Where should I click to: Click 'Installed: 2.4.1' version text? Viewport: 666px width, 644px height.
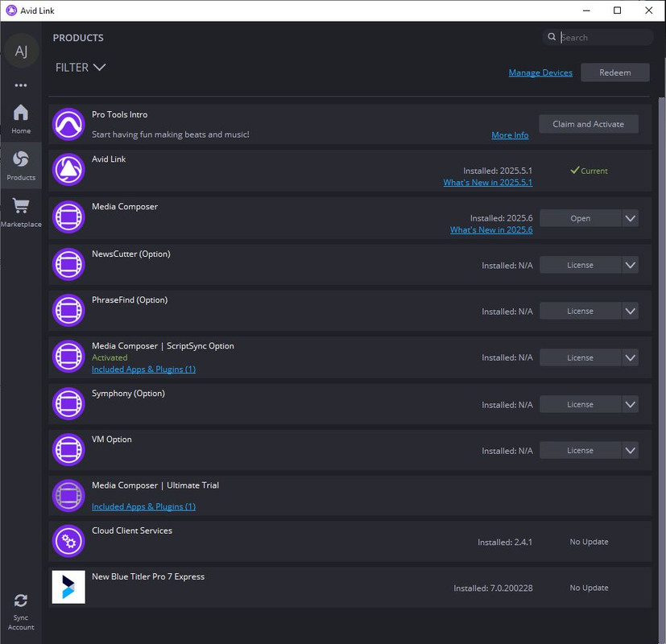tap(505, 542)
